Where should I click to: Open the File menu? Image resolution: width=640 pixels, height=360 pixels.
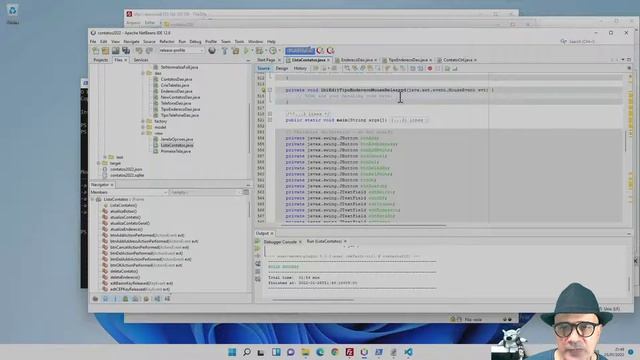pyautogui.click(x=93, y=42)
